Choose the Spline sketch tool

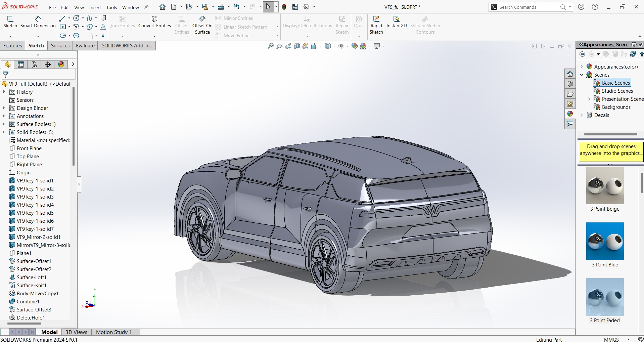90,18
